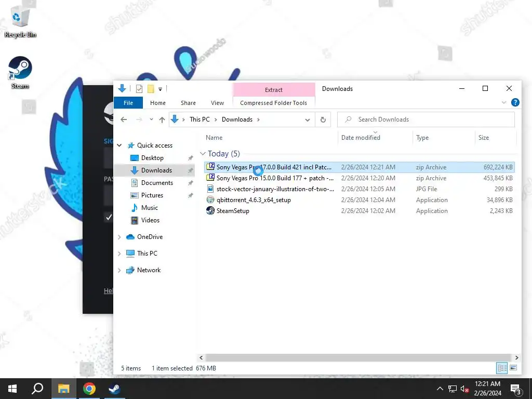Open the Compressed Folder Tools tab

(273, 103)
